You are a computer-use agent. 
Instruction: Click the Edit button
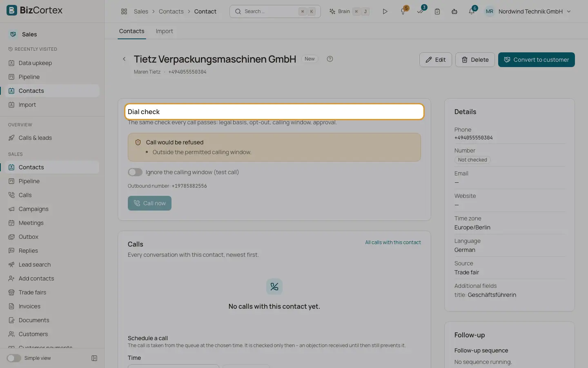[x=436, y=60]
